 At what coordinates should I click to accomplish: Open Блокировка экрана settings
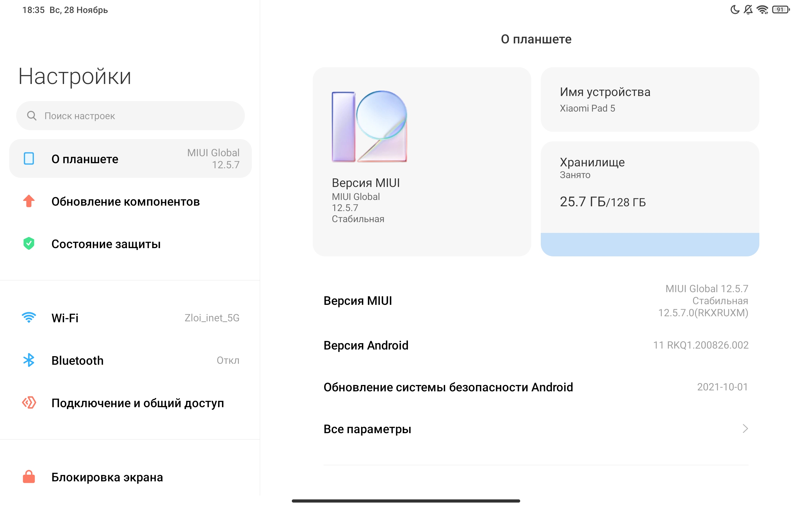point(107,477)
